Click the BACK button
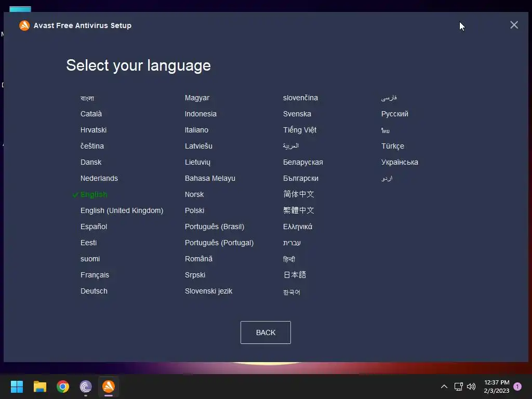The height and width of the screenshot is (399, 532). pyautogui.click(x=265, y=332)
